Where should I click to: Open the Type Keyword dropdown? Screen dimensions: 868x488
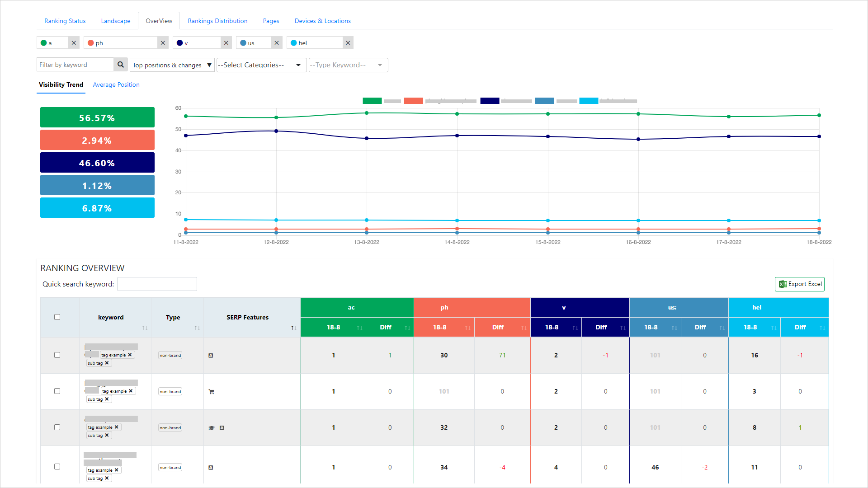click(x=348, y=65)
